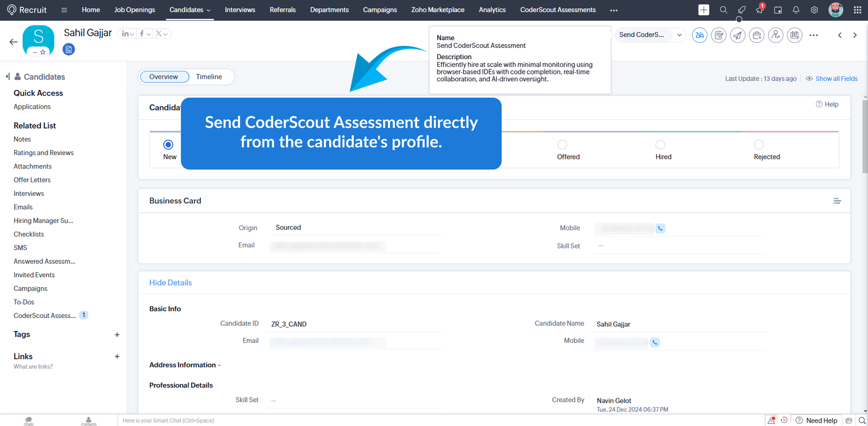Open the LinkedIn profile dropdown

pos(127,34)
